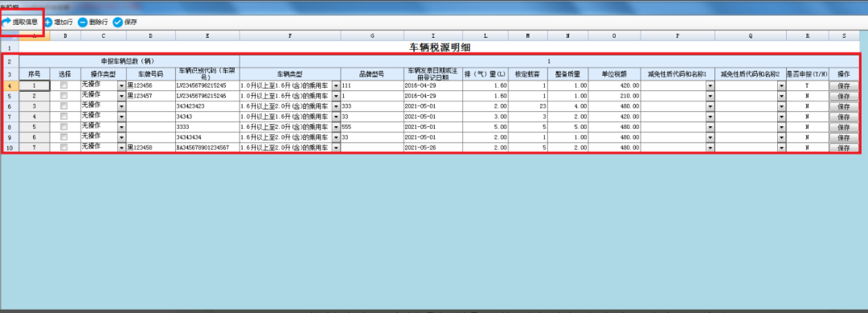Screen dimensions: 868x313
Task: Open 操作类型 dropdown for row 序号 3
Action: tap(122, 106)
